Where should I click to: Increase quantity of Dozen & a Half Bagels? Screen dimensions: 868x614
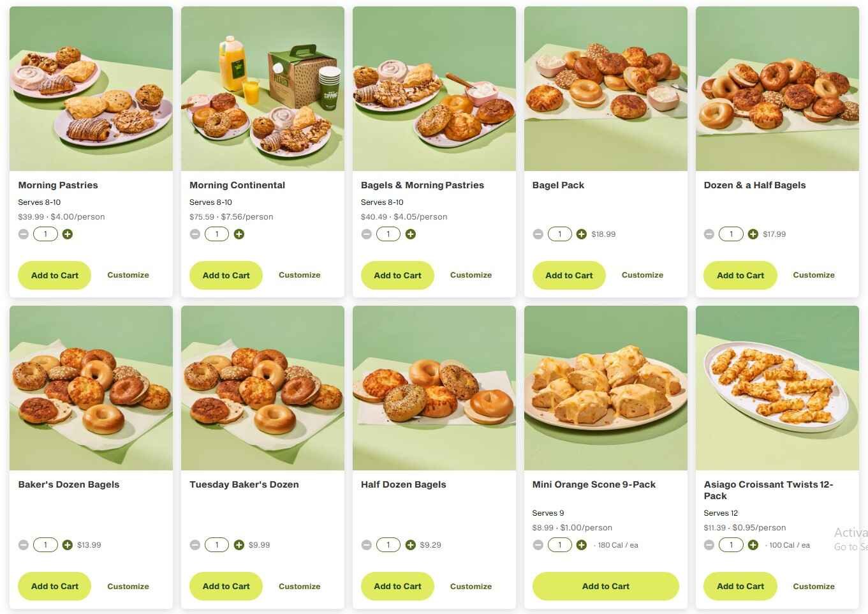coord(753,234)
